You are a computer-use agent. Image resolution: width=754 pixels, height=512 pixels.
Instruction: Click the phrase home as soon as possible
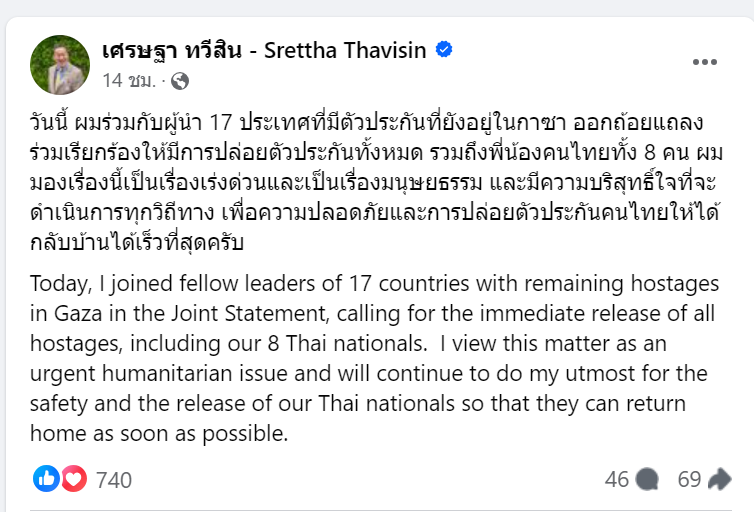pos(160,434)
